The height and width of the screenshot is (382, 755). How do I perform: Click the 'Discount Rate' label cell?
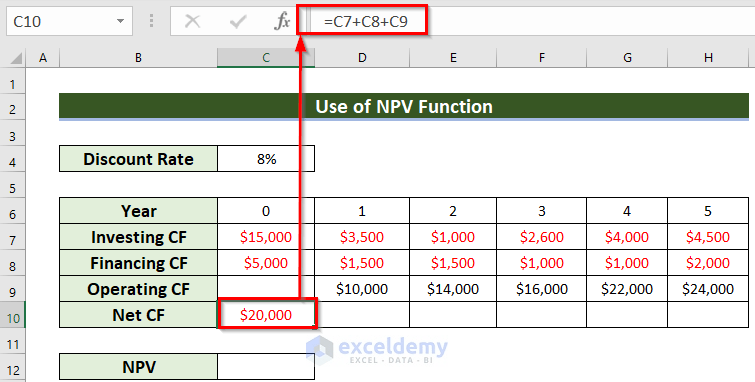coord(138,159)
